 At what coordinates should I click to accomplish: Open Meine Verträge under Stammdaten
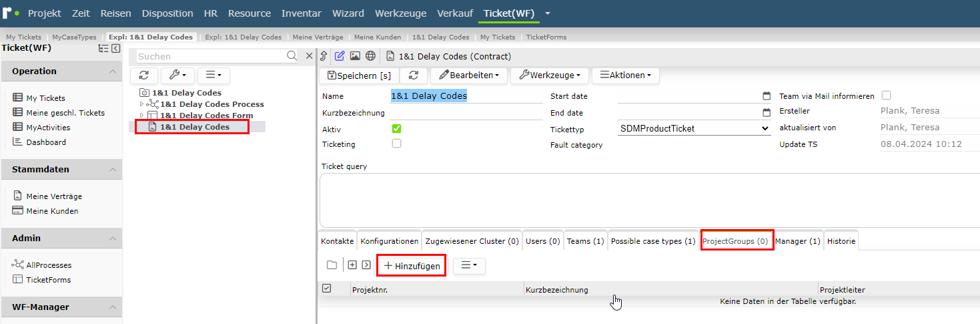(x=54, y=196)
